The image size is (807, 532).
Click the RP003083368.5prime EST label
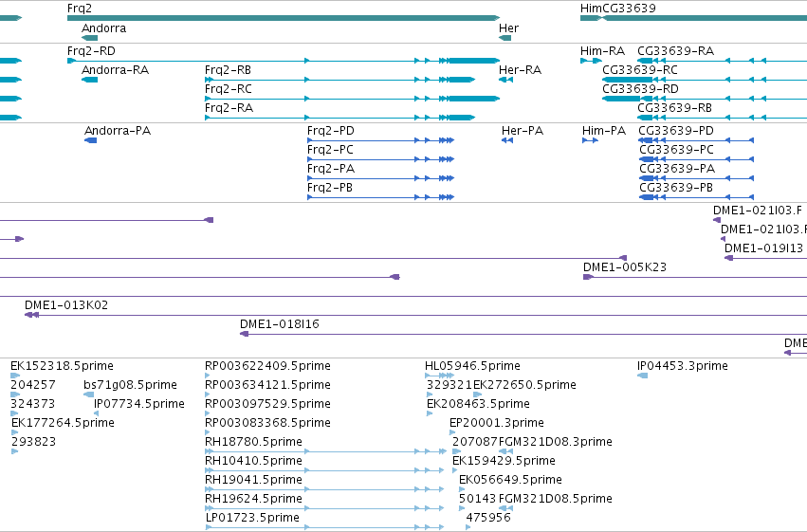click(x=267, y=423)
